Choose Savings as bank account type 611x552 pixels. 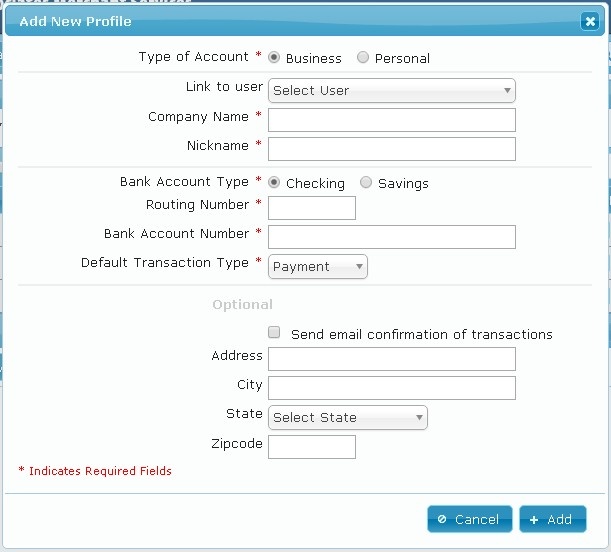(x=366, y=183)
